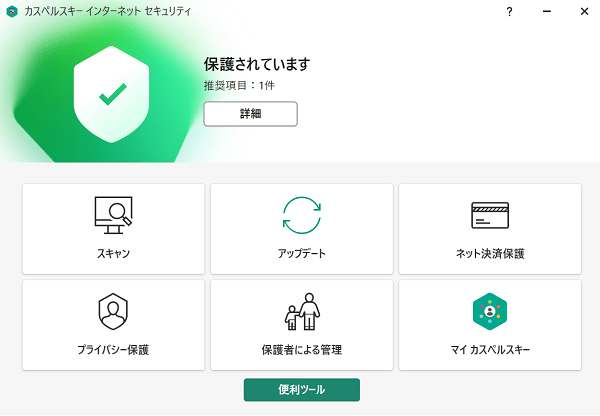
Task: Open 保護者による管理 parental control tile
Action: click(x=302, y=325)
